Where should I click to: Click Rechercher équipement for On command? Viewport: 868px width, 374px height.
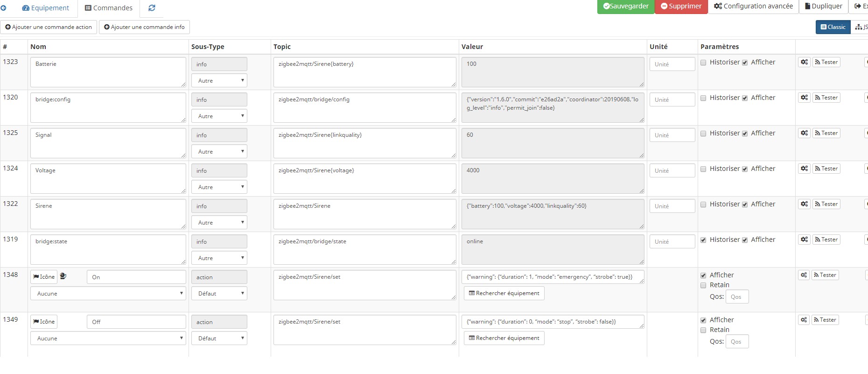504,293
